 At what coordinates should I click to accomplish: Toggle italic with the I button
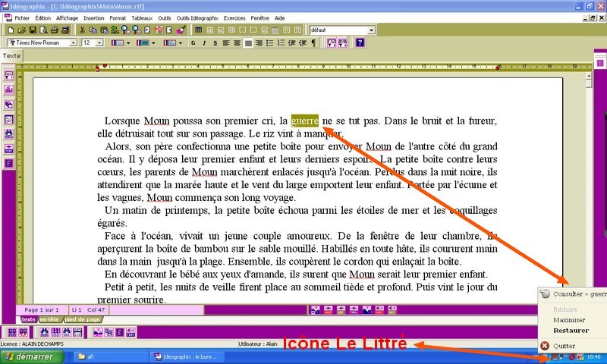pos(204,42)
